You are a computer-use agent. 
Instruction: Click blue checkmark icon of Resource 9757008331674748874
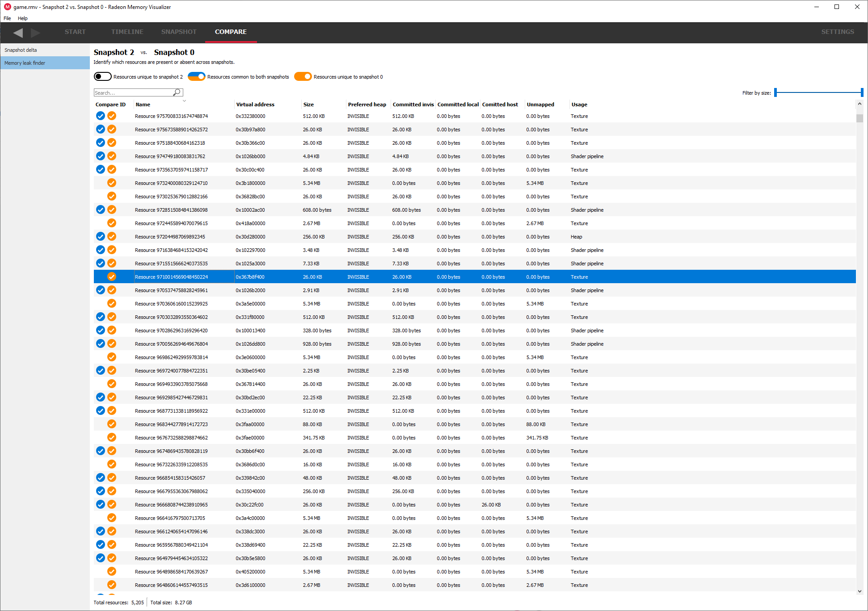(x=101, y=116)
